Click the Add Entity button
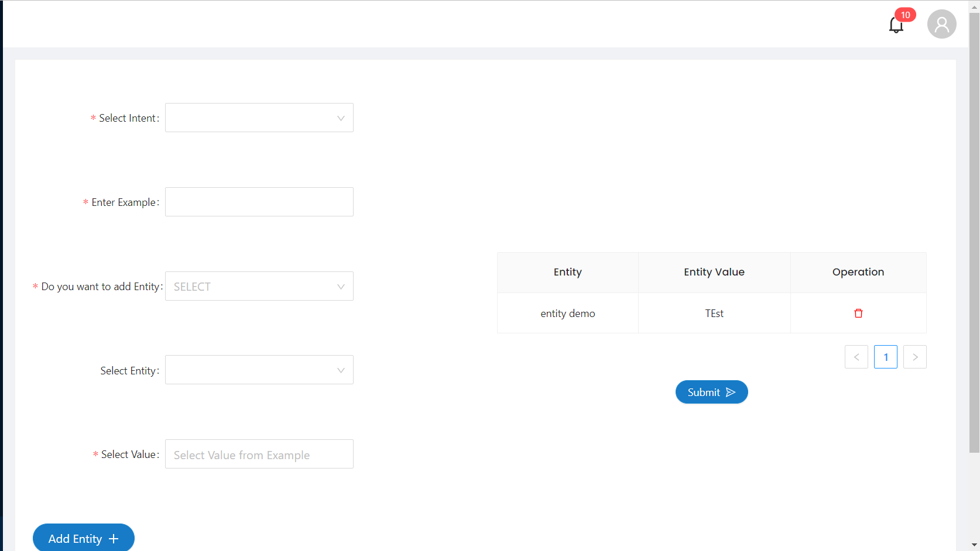The height and width of the screenshot is (551, 980). [84, 538]
